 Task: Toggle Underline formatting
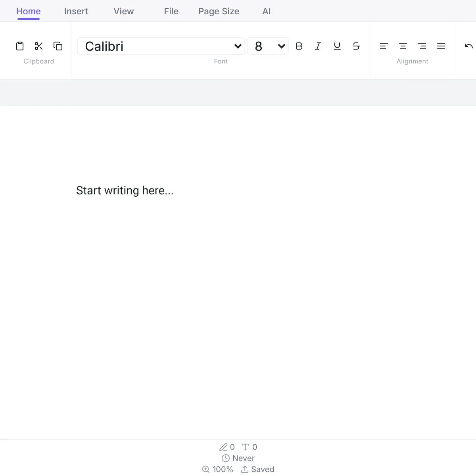pos(337,46)
